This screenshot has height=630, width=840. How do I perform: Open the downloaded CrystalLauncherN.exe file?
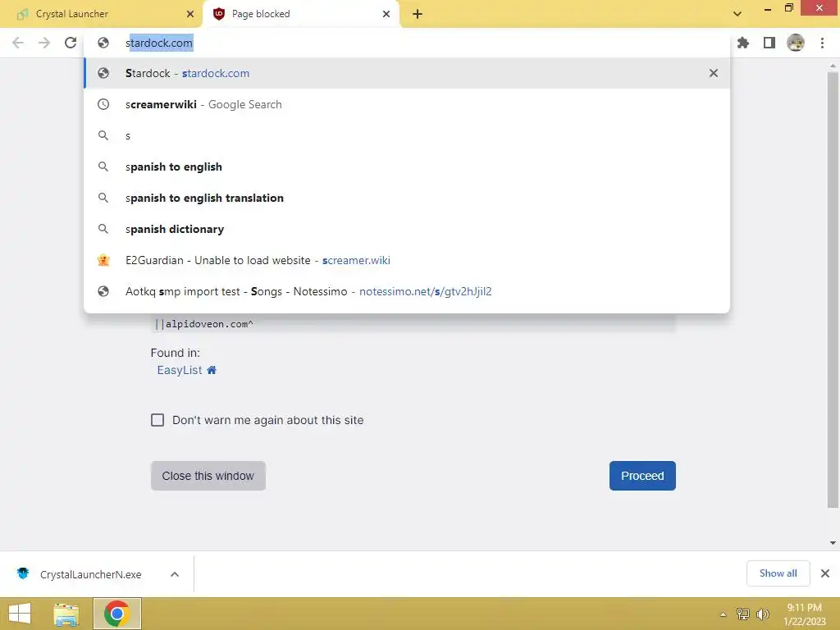(x=90, y=574)
